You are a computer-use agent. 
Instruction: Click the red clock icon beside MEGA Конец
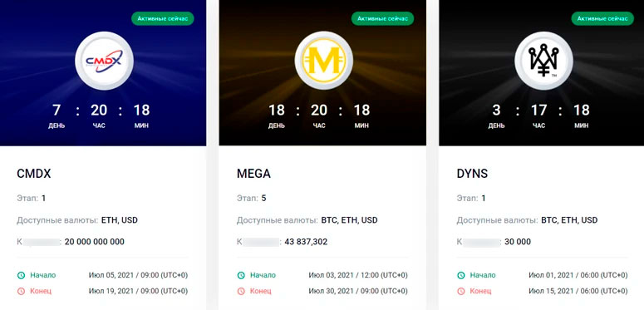click(241, 291)
